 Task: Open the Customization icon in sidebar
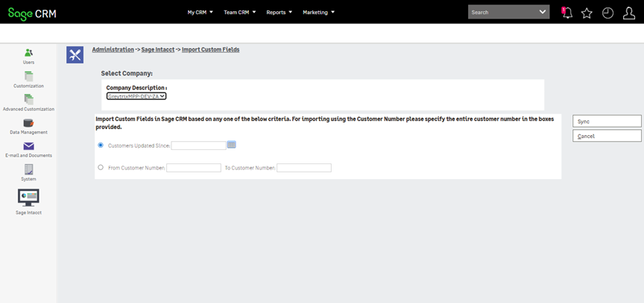tap(28, 76)
